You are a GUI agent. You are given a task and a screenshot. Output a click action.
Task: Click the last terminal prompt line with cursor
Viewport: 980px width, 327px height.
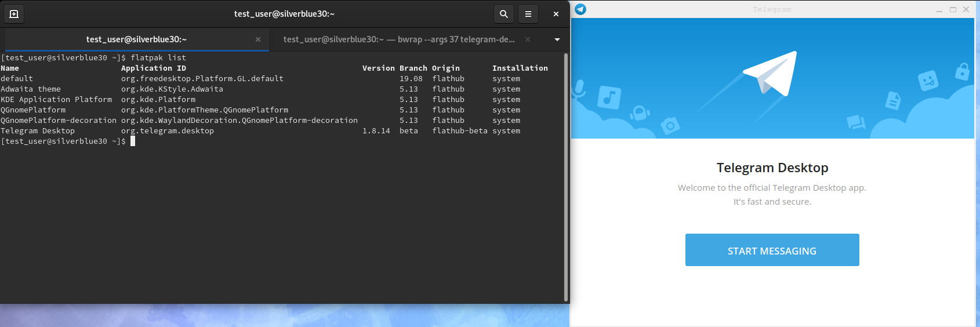click(x=68, y=141)
